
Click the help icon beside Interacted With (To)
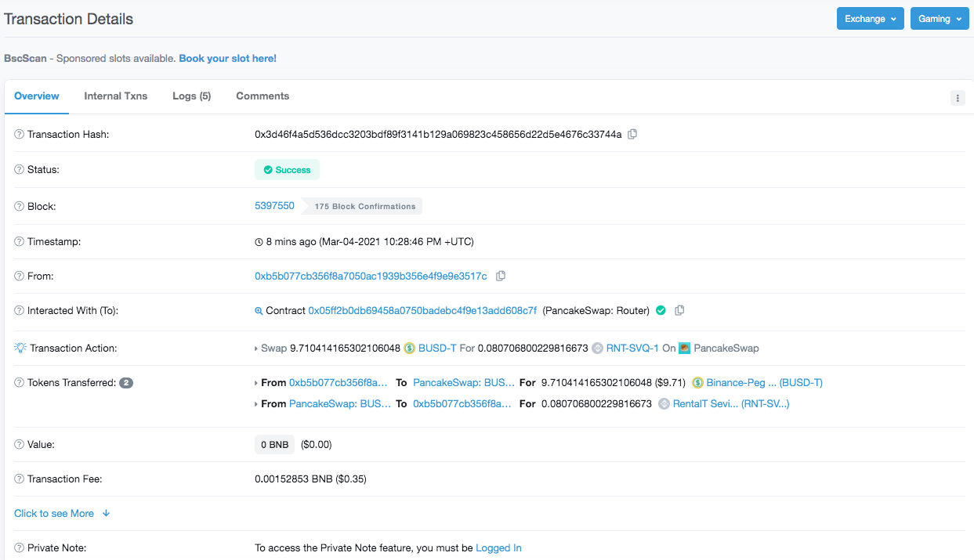coord(19,311)
